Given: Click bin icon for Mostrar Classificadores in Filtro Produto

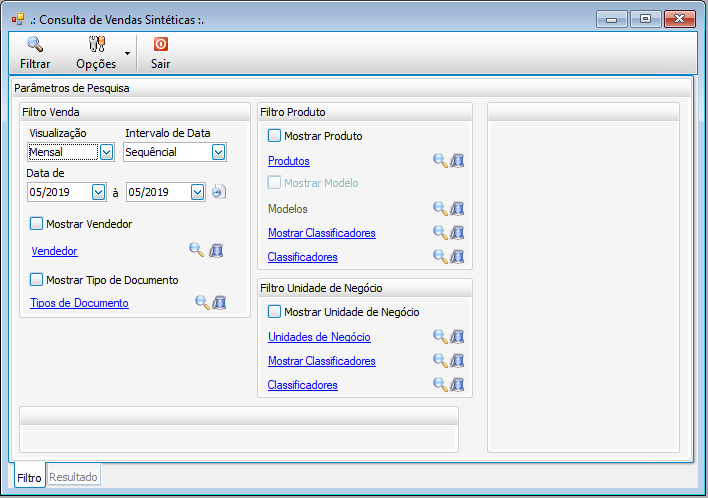Looking at the screenshot, I should click(x=457, y=232).
